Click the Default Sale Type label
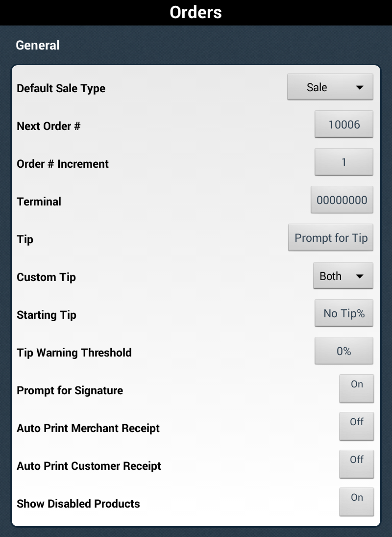 [61, 89]
